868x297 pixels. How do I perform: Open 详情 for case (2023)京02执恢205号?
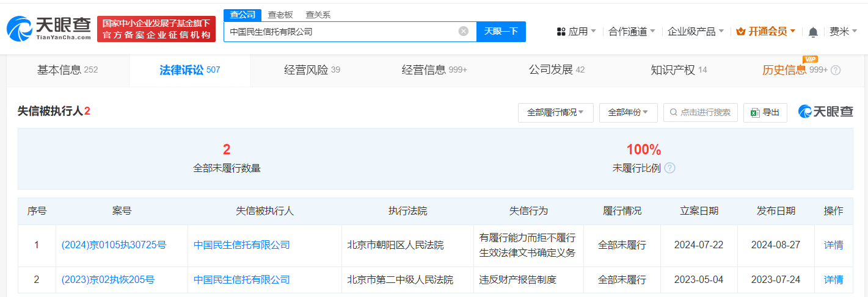pyautogui.click(x=833, y=280)
